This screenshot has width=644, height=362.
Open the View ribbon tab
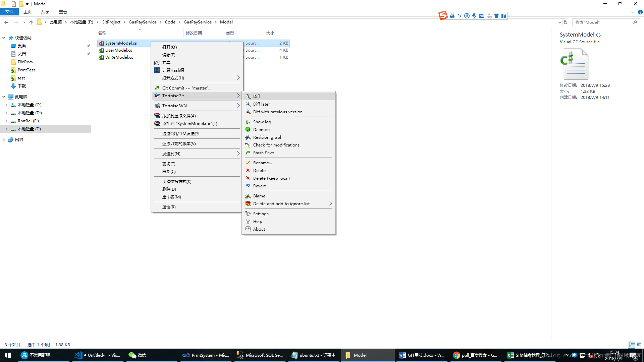point(63,12)
